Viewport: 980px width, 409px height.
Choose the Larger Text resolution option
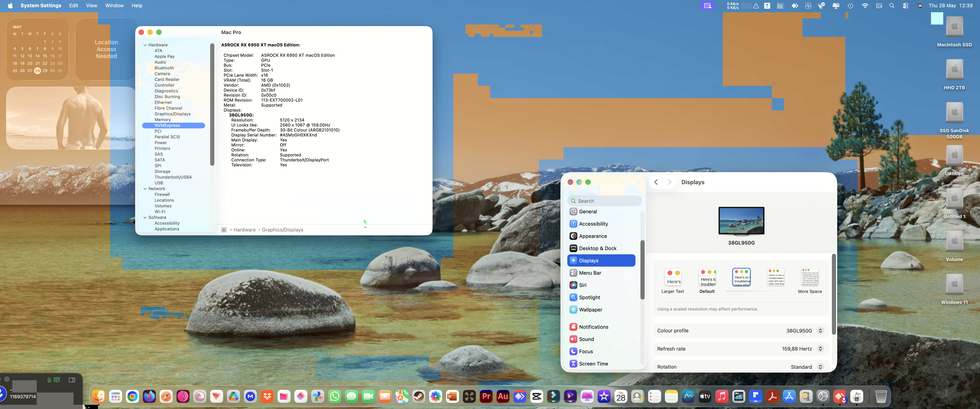pos(673,281)
